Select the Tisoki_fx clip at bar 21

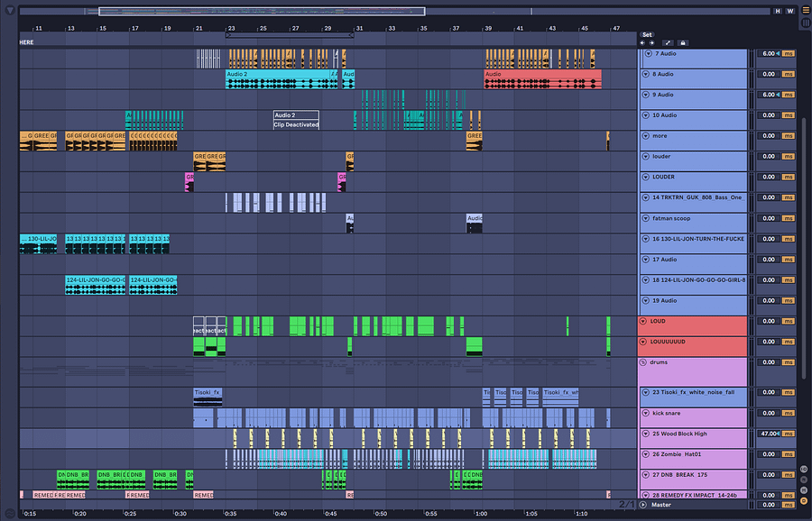(x=208, y=398)
